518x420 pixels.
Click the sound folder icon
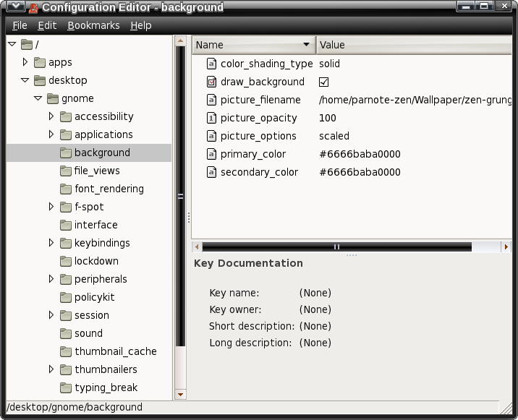click(66, 333)
